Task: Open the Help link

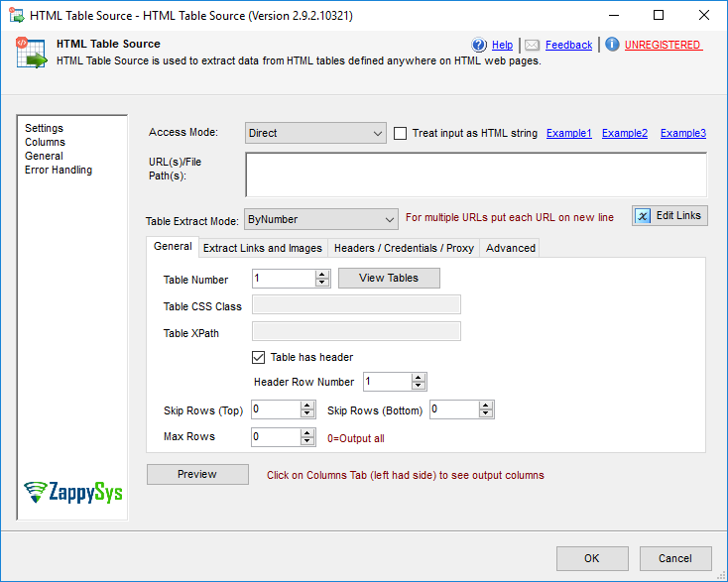Action: pyautogui.click(x=502, y=45)
